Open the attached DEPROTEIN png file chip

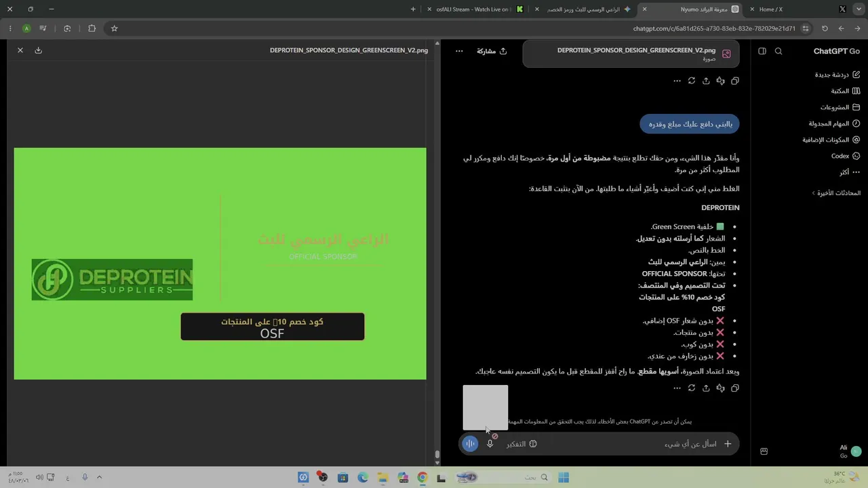point(631,54)
